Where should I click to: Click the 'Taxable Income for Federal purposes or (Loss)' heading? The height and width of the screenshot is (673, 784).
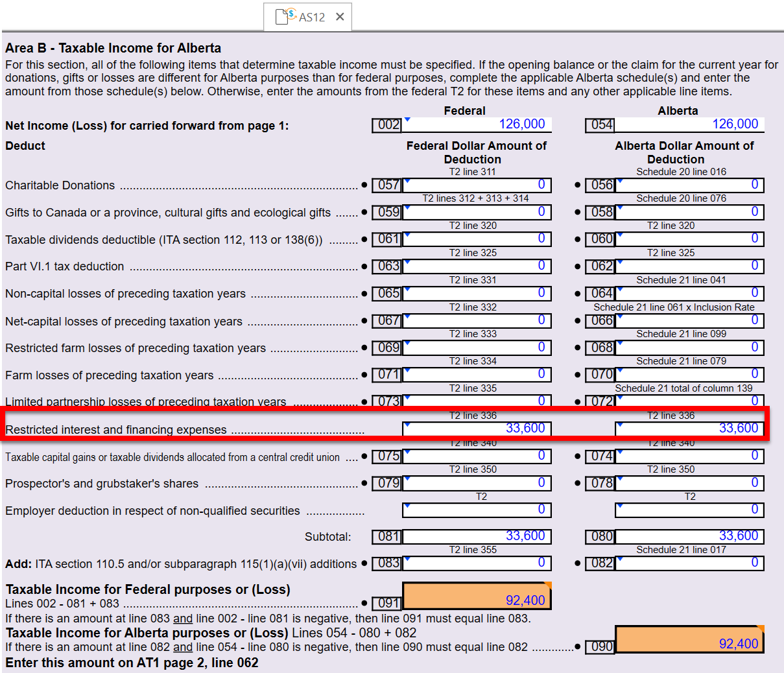coord(148,589)
